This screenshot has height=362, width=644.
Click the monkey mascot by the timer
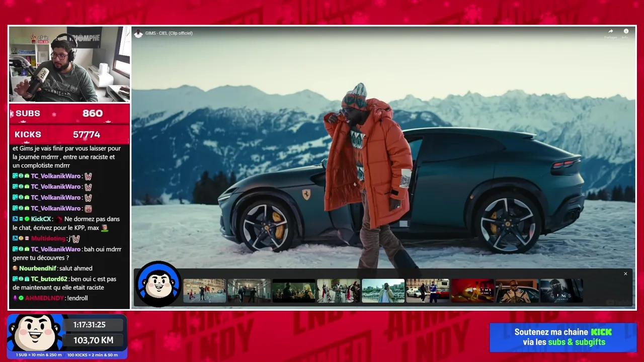(x=35, y=333)
